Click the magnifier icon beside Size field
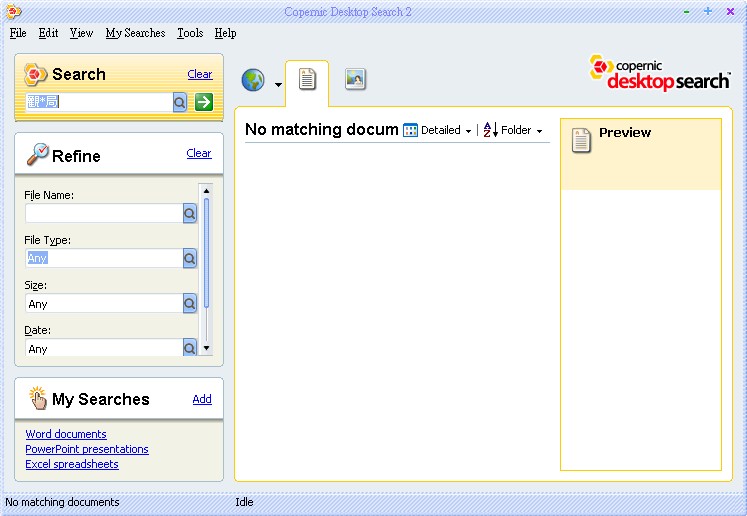This screenshot has width=747, height=516. 190,303
